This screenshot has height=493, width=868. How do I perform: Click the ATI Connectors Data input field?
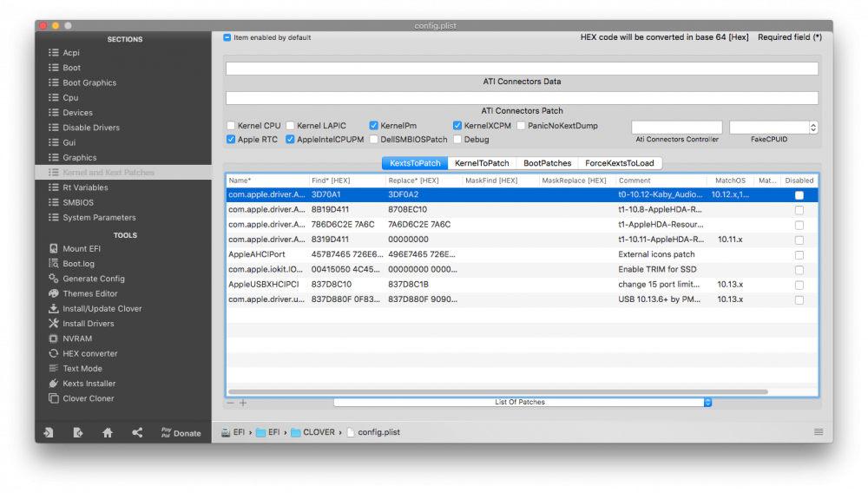[x=522, y=69]
